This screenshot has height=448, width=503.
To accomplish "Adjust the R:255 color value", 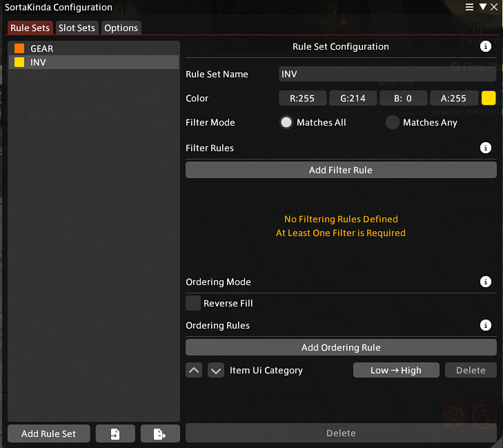I will pyautogui.click(x=302, y=98).
